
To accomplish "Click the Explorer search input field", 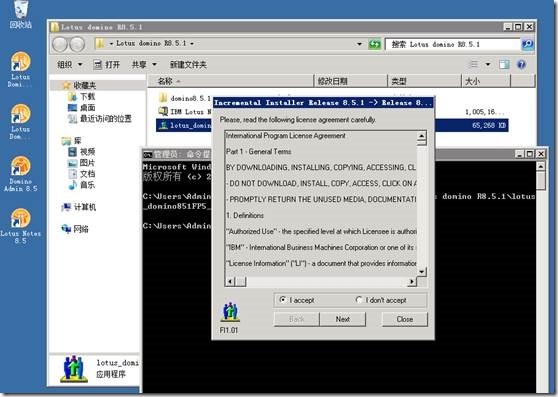I will (453, 44).
